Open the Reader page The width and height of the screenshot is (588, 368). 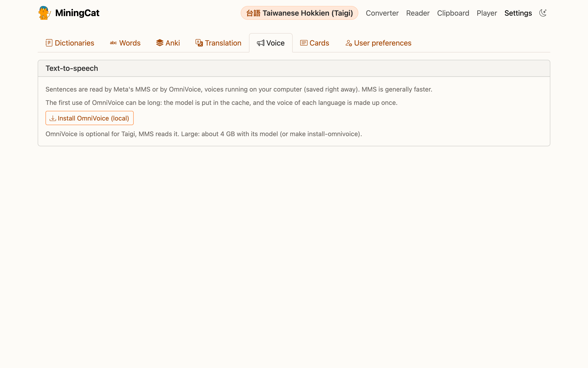(418, 13)
